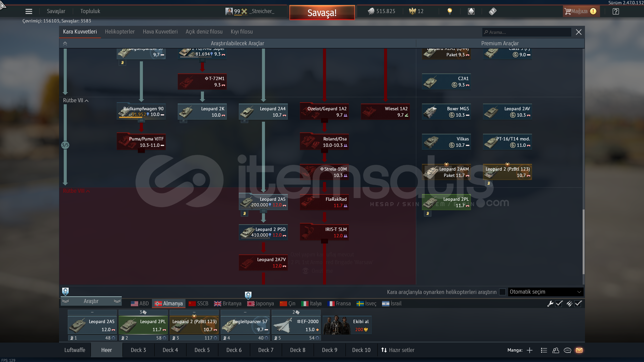Expand the left chevron on the Araştır bar
644x362 pixels.
(x=65, y=301)
